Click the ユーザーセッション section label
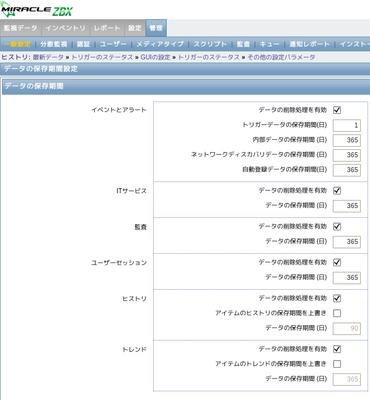Screen dimensions: 370x400 119,263
